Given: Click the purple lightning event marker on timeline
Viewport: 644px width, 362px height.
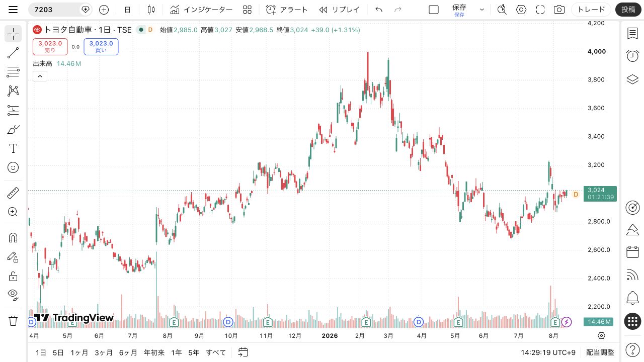Looking at the screenshot, I should pyautogui.click(x=567, y=322).
